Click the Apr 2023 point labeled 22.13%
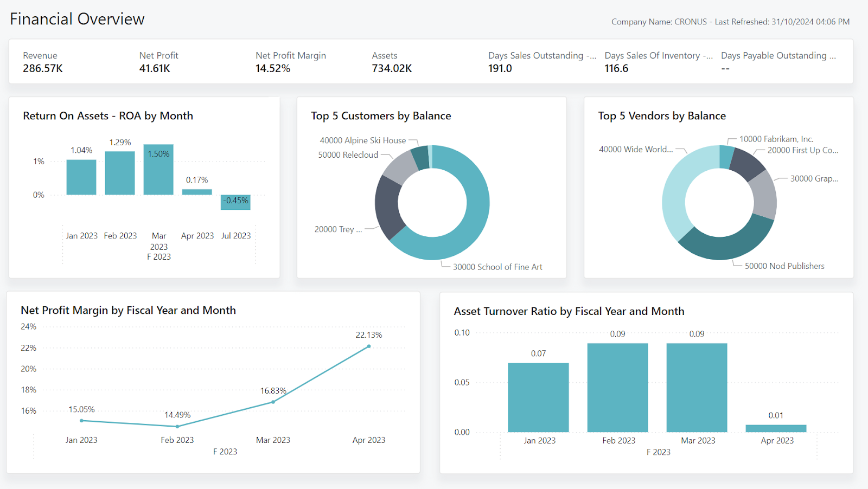Viewport: 868px width, 489px height. click(x=369, y=345)
